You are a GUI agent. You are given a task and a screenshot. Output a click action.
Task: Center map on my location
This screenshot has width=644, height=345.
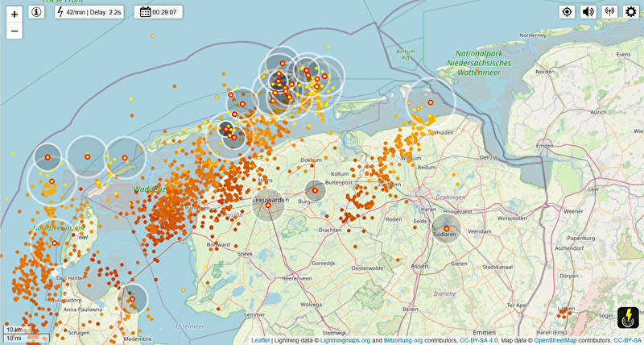pos(567,12)
